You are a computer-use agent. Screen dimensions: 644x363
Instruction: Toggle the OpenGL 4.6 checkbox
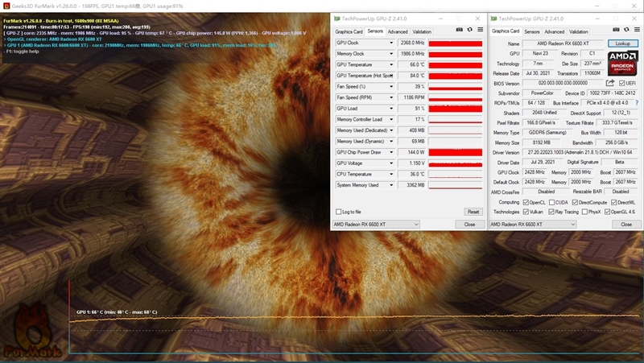point(607,212)
